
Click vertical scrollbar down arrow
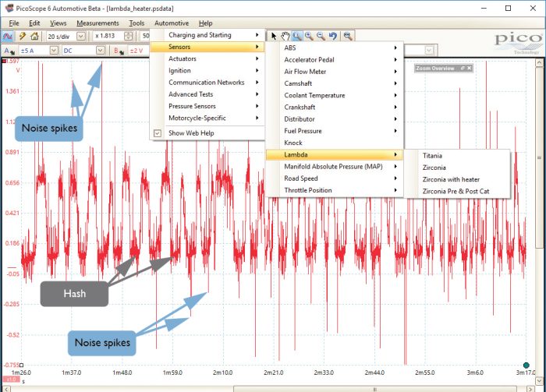tap(540, 380)
